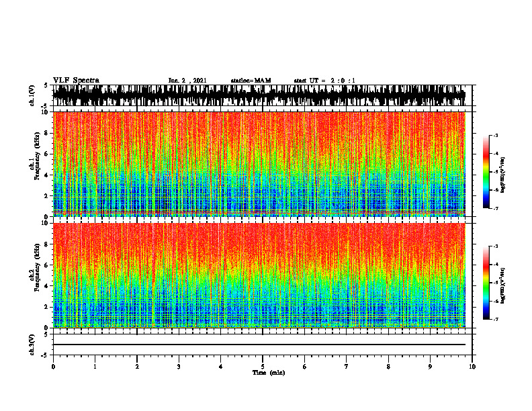This screenshot has height=411, width=532.
Task: Click the time axis tick label "10"
Action: (472, 367)
